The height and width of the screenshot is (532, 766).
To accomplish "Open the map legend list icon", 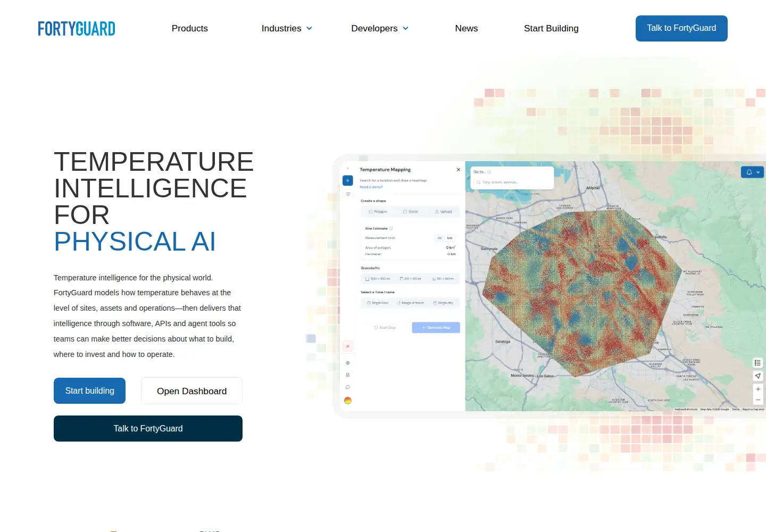I will 758,363.
